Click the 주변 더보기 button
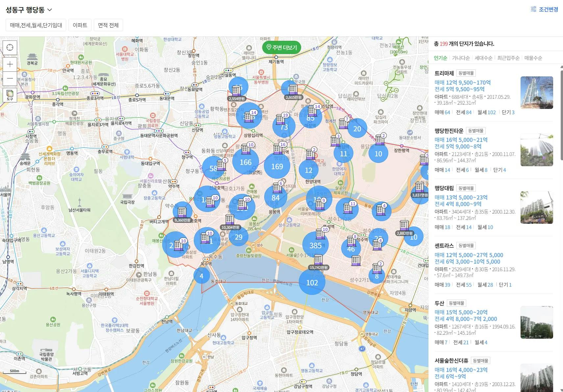563x392 pixels. click(282, 47)
